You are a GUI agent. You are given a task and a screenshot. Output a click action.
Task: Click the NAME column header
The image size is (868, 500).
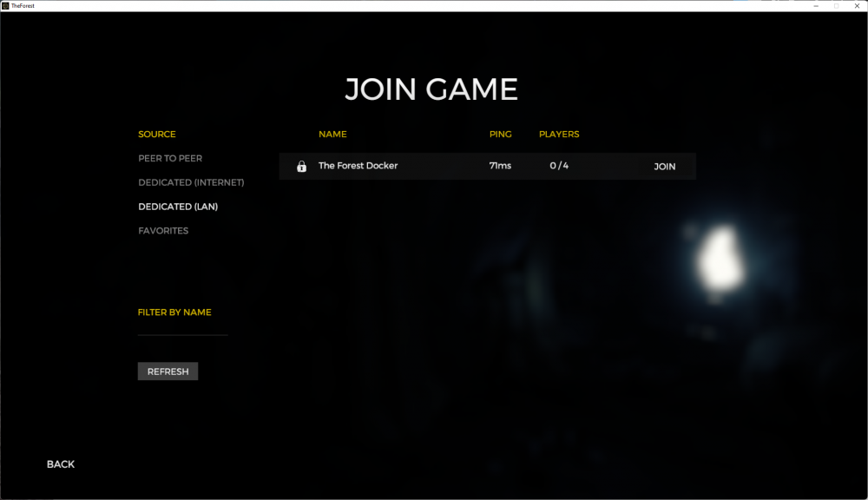332,135
